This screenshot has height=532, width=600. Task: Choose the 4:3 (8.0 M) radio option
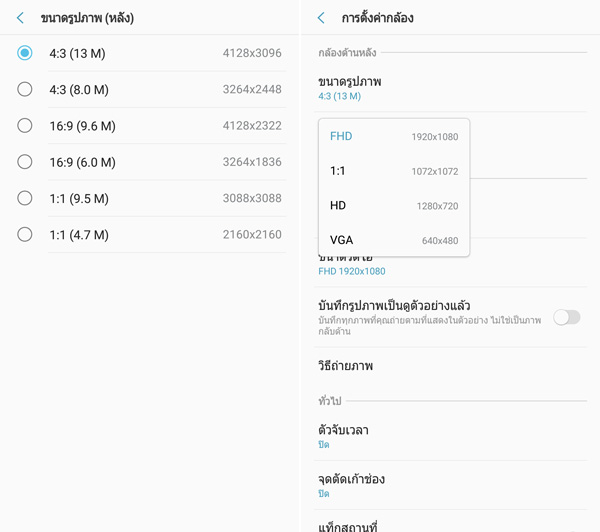click(x=25, y=89)
